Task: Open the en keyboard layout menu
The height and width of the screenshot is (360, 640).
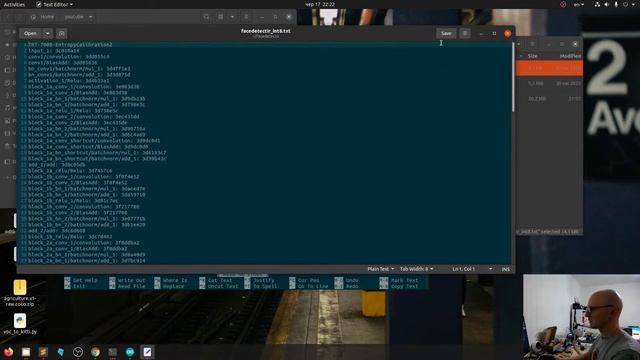Action: (579, 4)
